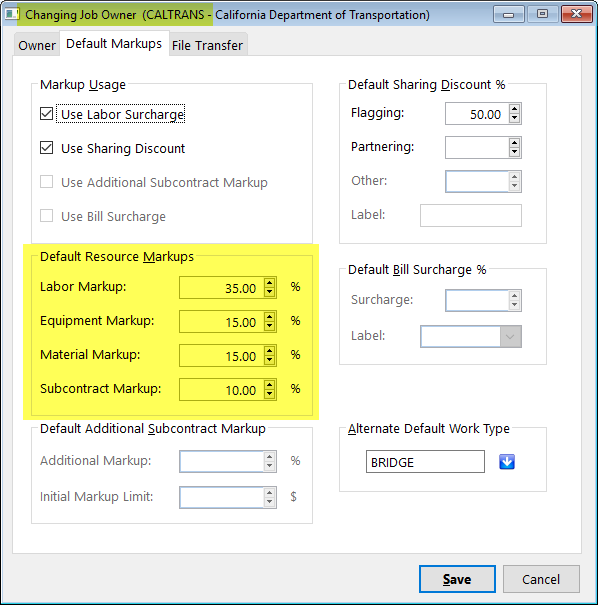The image size is (598, 605).
Task: Decrease Material Markup with down arrow
Action: pos(270,360)
